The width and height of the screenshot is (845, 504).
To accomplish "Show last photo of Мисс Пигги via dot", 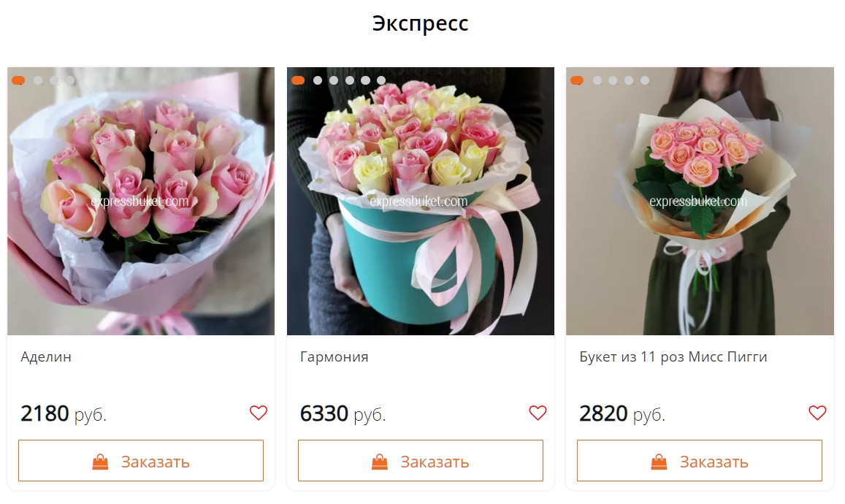I will click(x=645, y=80).
